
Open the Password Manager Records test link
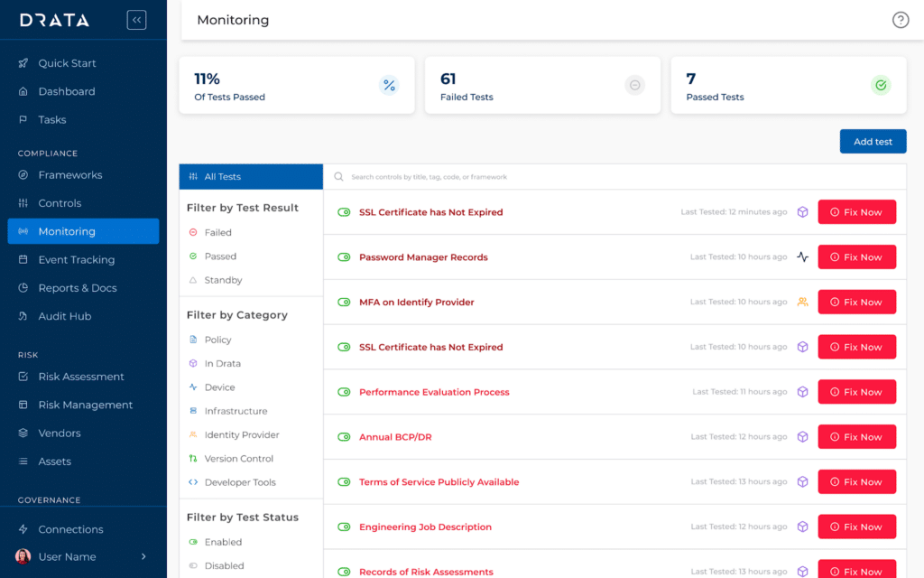(x=423, y=257)
